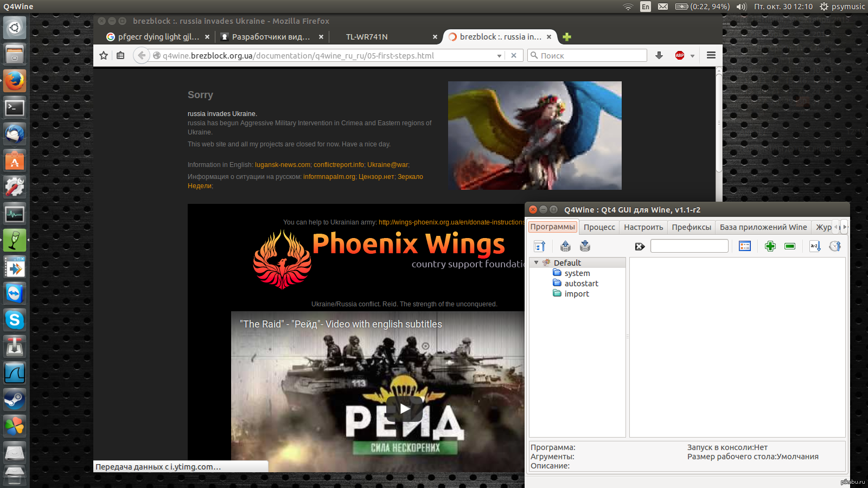Collapse the Default prefix tree node
868x488 pixels.
pos(537,262)
